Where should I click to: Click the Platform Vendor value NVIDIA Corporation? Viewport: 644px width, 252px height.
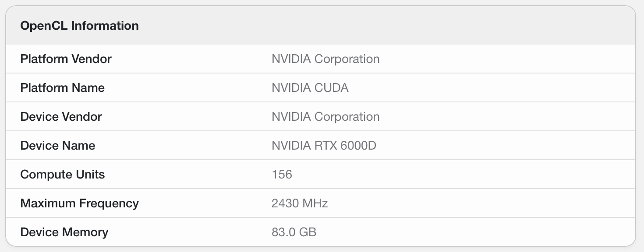pyautogui.click(x=326, y=59)
